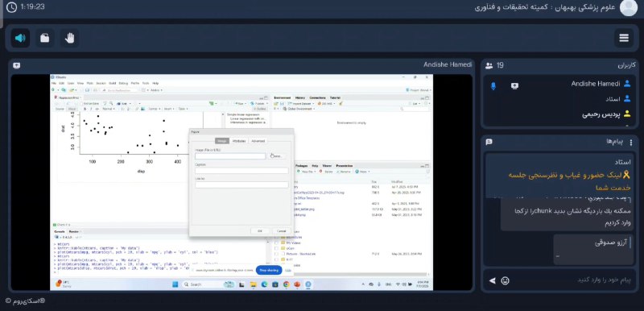This screenshot has width=644, height=311.
Task: Raise your hand using the hand icon
Action: point(70,38)
